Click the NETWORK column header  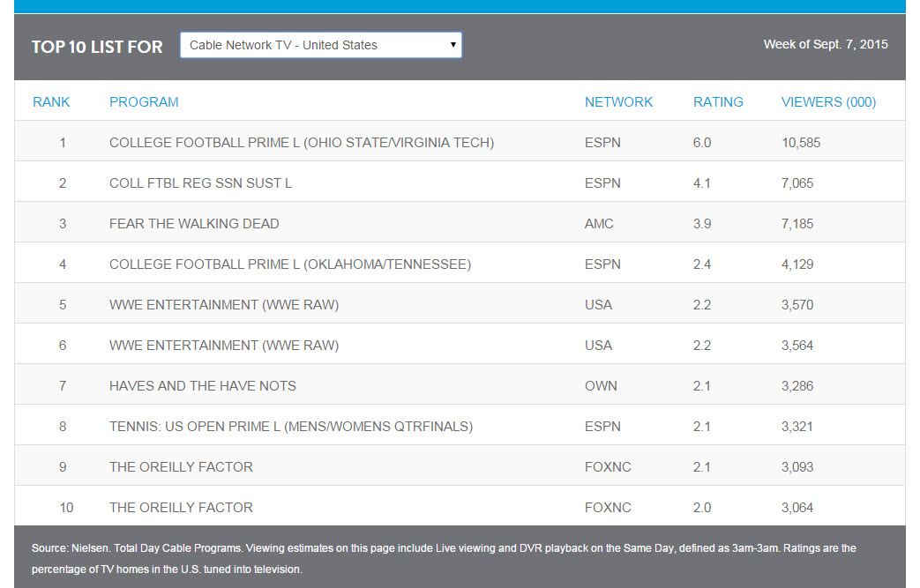(x=618, y=102)
